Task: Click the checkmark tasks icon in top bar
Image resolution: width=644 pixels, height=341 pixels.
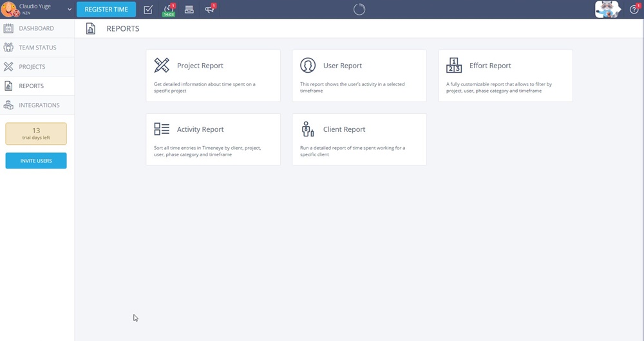Action: [x=148, y=10]
